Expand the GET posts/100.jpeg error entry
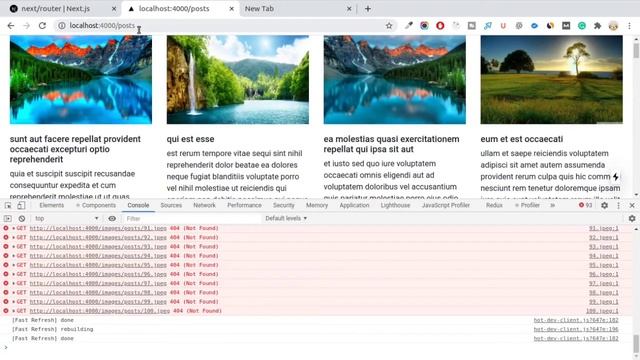Screen dimensions: 640x360 pos(13,311)
